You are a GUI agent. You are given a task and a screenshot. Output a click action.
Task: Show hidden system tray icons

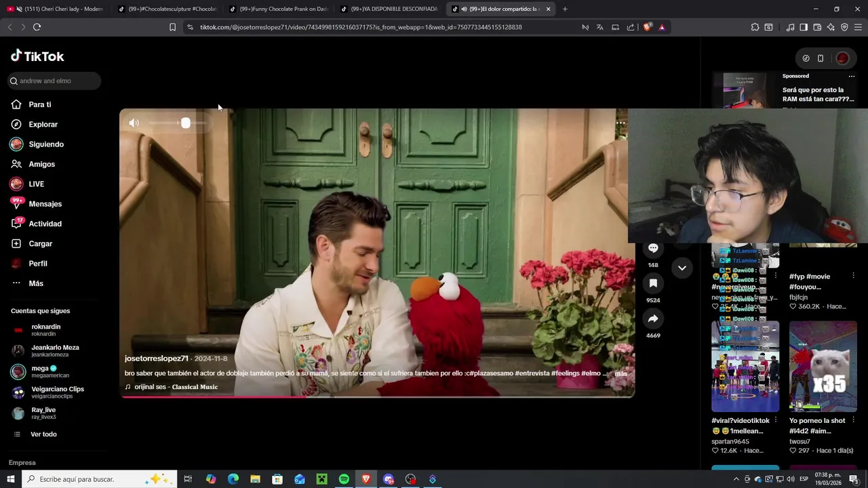[736, 479]
